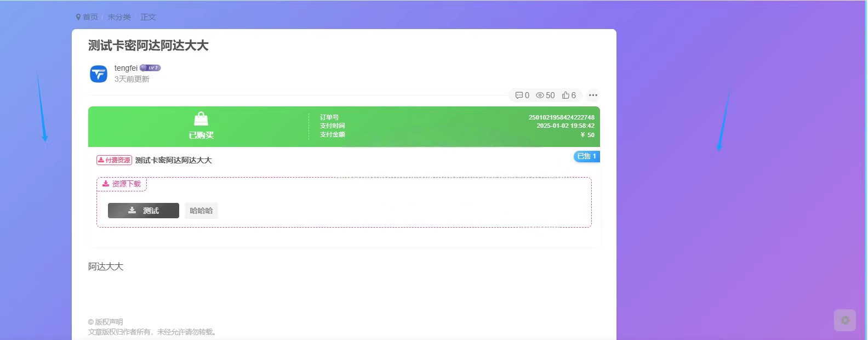Open the 未分类 category breadcrumb
The image size is (868, 340).
119,17
